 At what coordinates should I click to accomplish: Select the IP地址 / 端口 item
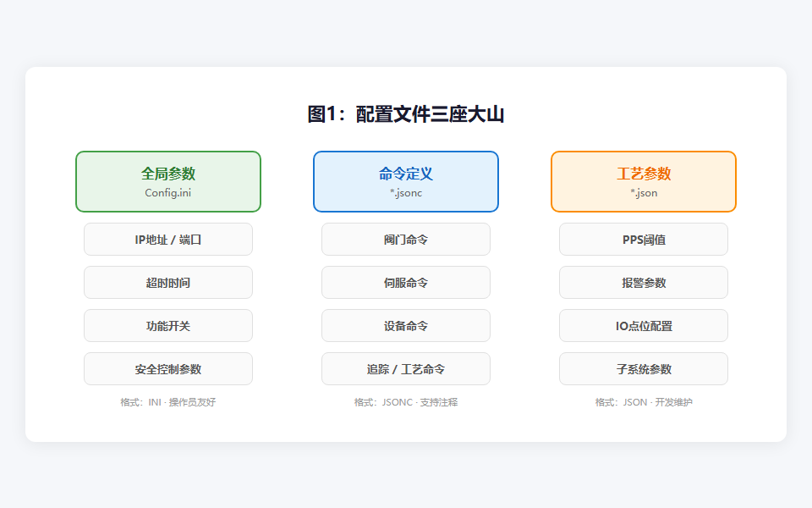(168, 240)
